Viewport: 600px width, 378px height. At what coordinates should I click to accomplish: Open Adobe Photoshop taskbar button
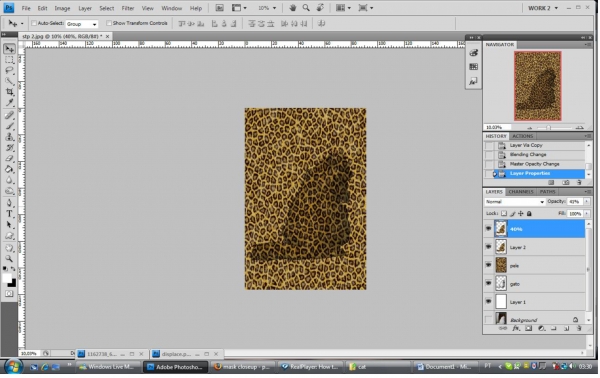tap(176, 367)
